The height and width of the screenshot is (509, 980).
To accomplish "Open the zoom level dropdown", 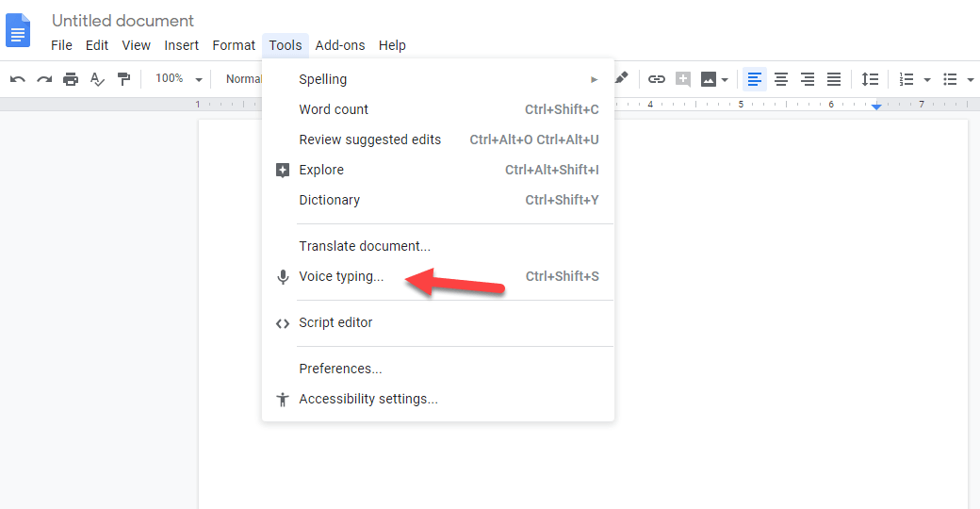I will [179, 79].
